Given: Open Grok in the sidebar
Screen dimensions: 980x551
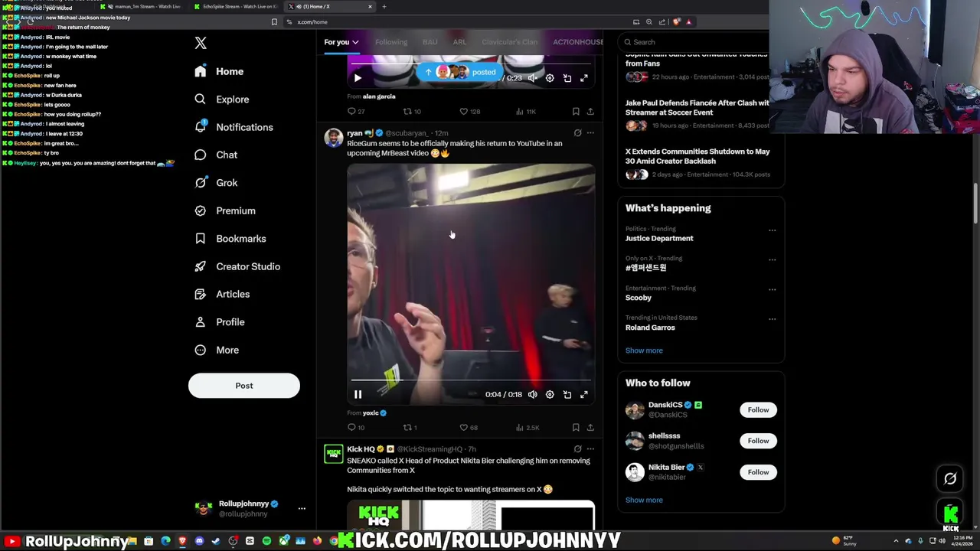Looking at the screenshot, I should [x=216, y=183].
